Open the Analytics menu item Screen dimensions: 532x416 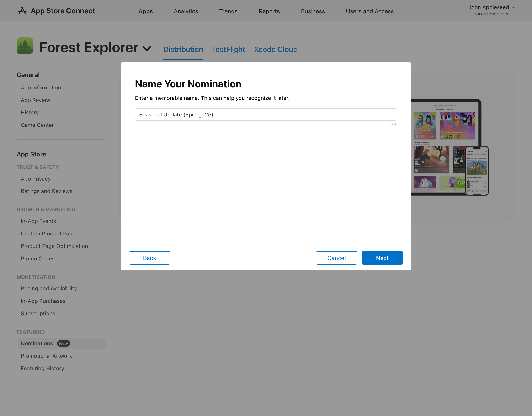coord(186,11)
